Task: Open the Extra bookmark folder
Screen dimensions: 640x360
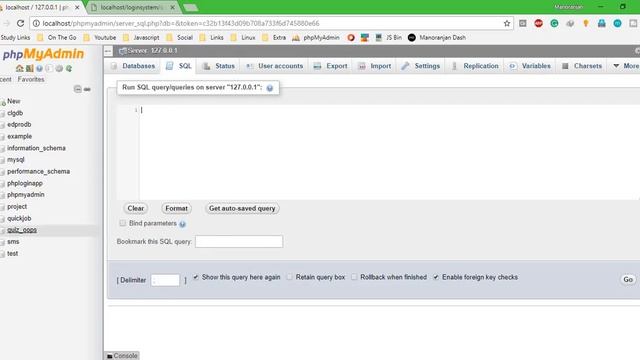Action: 274,38
